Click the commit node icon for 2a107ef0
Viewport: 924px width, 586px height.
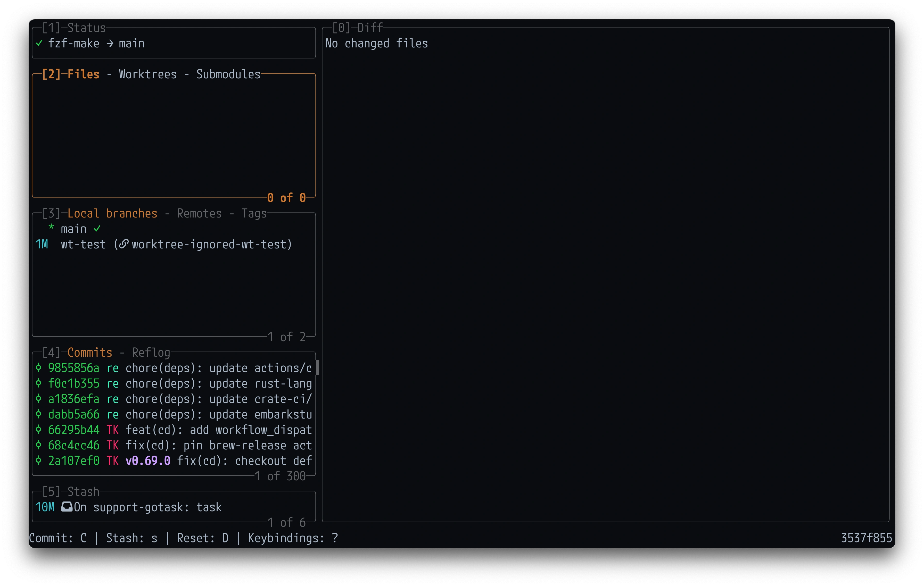point(38,461)
